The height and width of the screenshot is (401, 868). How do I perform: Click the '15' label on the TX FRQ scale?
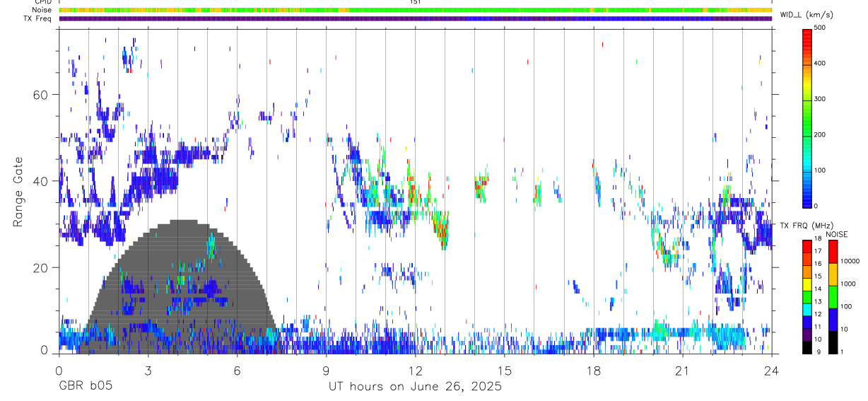pyautogui.click(x=817, y=277)
